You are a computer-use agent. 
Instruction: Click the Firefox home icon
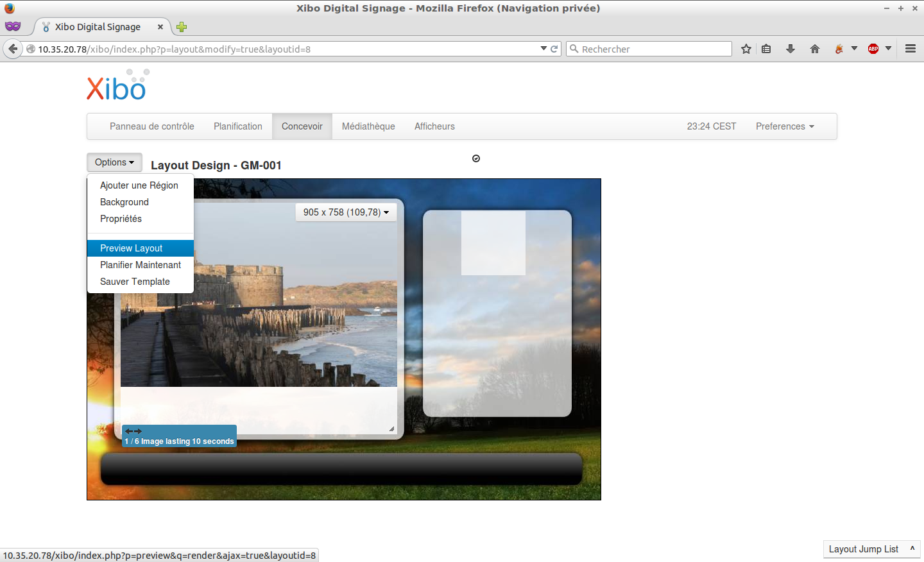pos(815,49)
